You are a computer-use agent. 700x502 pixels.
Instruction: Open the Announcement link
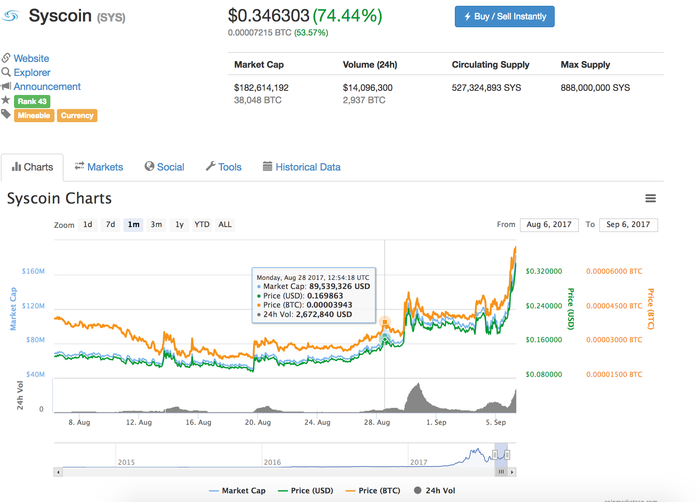click(x=47, y=86)
